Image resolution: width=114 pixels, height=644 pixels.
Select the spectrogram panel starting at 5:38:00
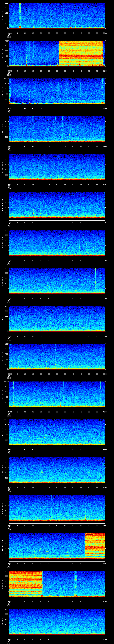(57, 357)
